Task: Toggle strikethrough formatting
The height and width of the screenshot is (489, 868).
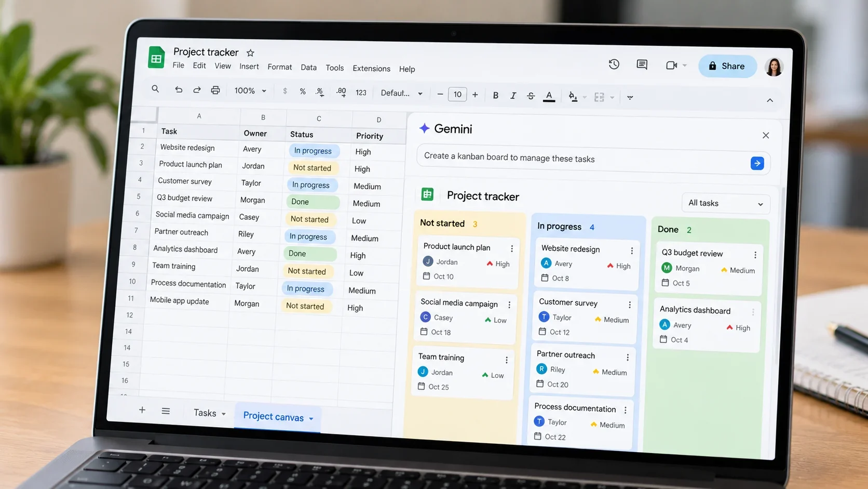Action: (531, 96)
